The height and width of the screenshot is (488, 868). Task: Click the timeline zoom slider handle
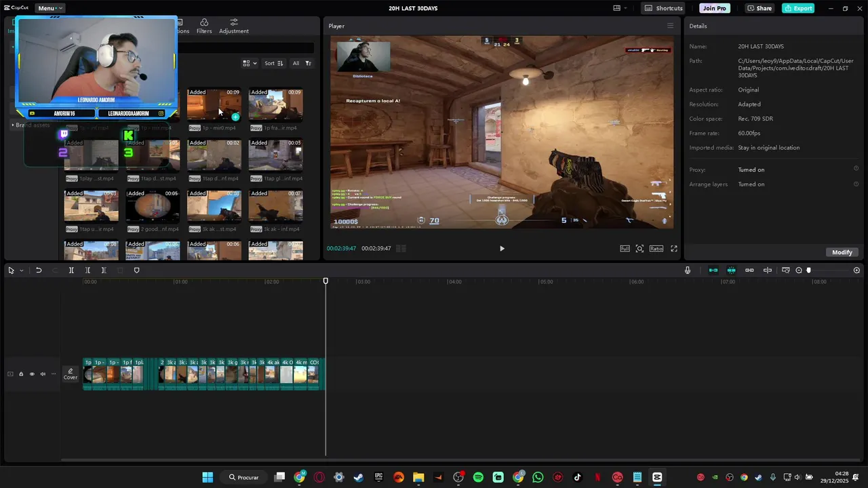click(808, 270)
